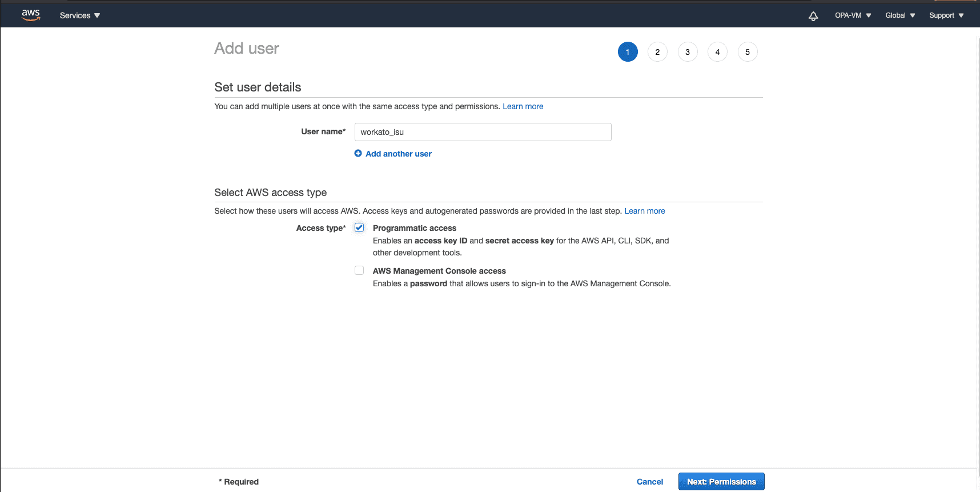Screen dimensions: 980x492
Task: Cancel the add user wizard
Action: point(650,482)
